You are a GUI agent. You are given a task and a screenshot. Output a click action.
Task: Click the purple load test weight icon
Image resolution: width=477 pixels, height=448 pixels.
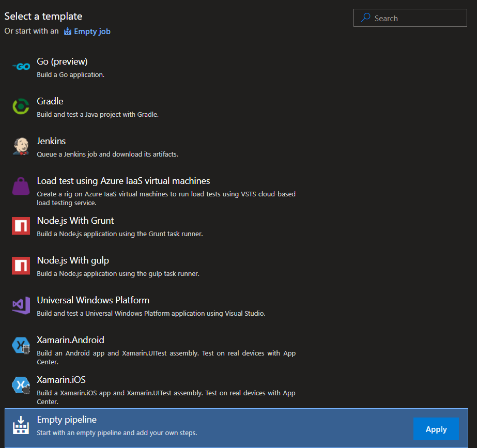click(x=21, y=186)
